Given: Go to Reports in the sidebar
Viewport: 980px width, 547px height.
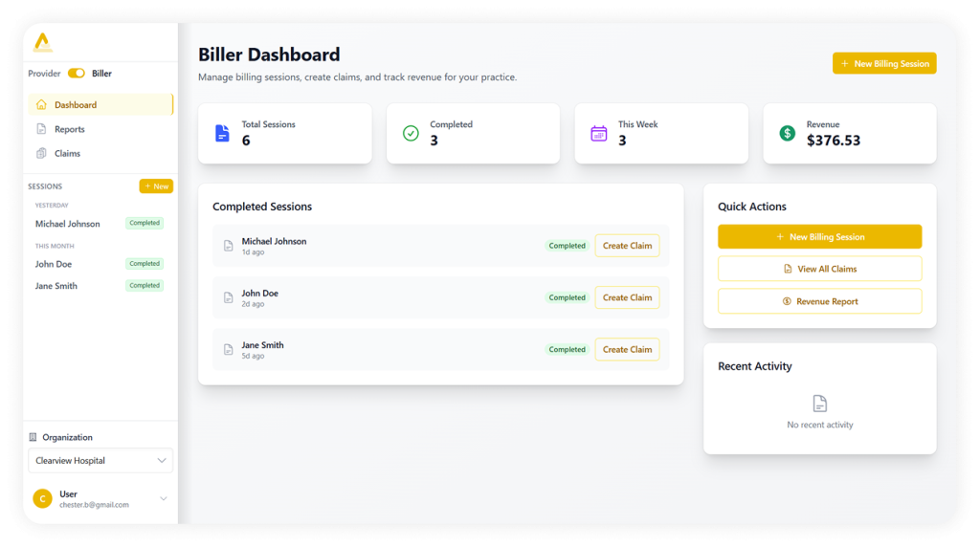Looking at the screenshot, I should (69, 129).
